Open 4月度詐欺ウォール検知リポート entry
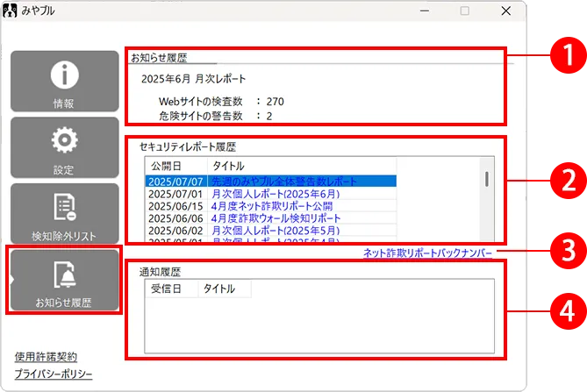Screen dimensions: 587x392 click(x=276, y=218)
